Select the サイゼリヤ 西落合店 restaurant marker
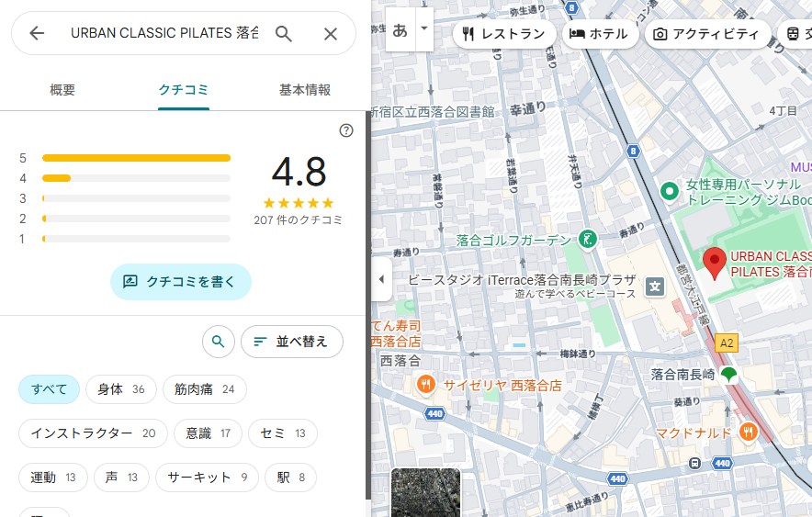 click(x=425, y=385)
